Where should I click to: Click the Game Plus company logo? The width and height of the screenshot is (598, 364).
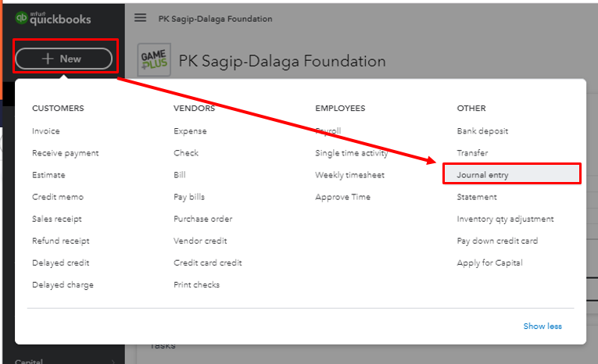coord(152,61)
